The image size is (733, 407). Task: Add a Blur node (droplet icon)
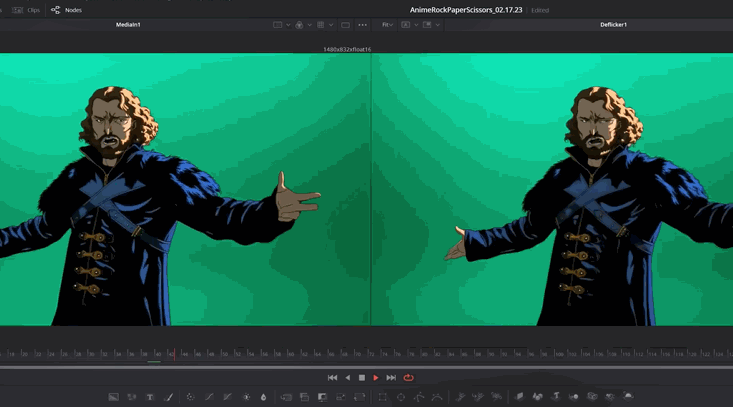[264, 397]
